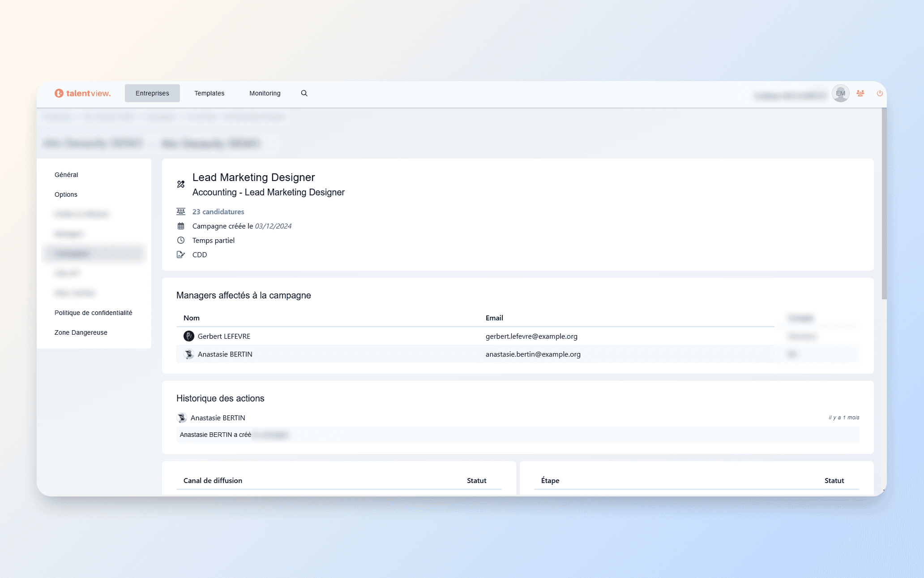Open the Entreprises tab
The height and width of the screenshot is (578, 924).
(x=152, y=93)
